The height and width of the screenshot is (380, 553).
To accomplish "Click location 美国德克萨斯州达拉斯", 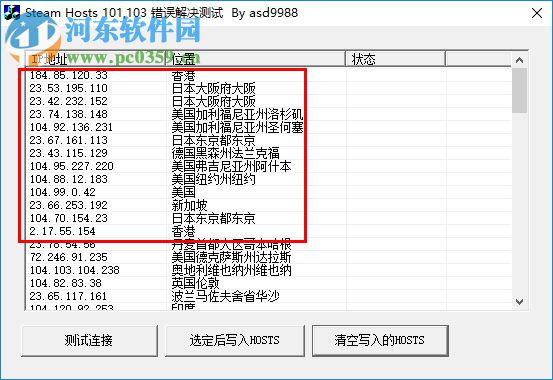I will pos(231,257).
